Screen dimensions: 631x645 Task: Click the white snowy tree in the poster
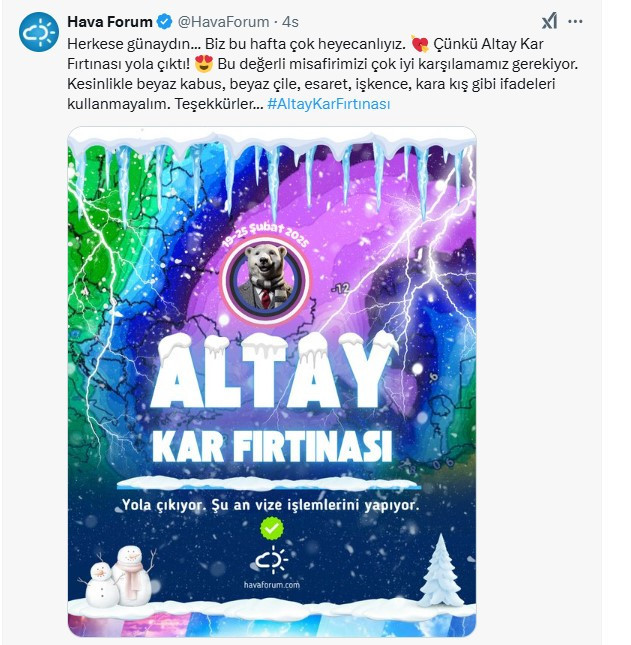click(x=441, y=570)
